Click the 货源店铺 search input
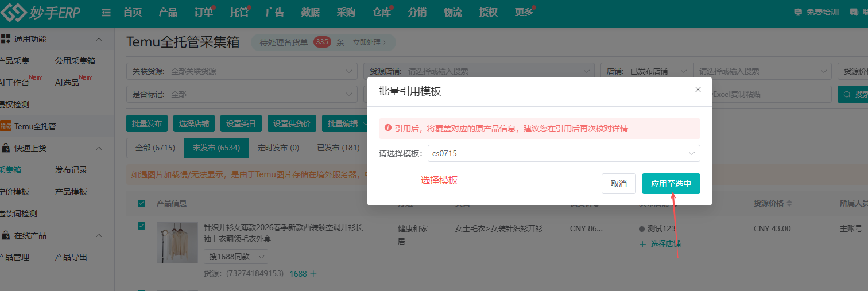 point(479,71)
